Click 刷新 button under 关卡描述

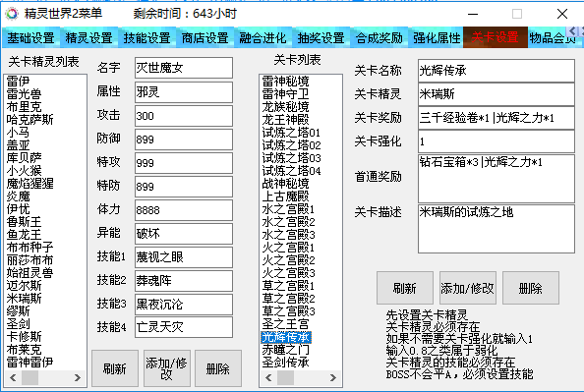(405, 288)
